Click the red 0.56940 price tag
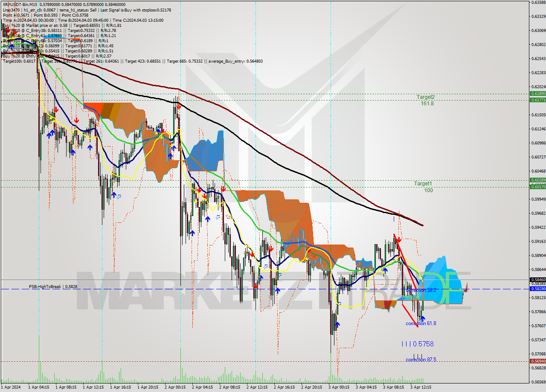546x392 pixels. (537, 361)
